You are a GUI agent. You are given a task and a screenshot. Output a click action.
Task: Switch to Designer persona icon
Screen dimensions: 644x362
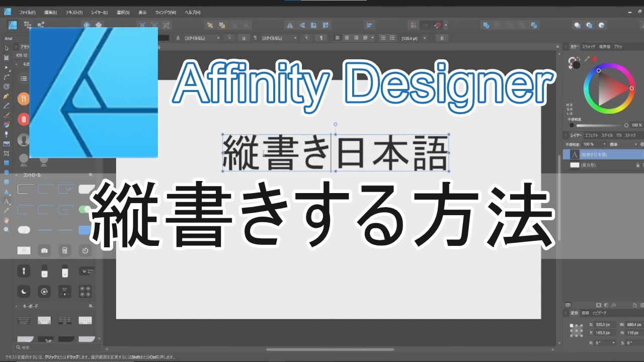pos(14,25)
